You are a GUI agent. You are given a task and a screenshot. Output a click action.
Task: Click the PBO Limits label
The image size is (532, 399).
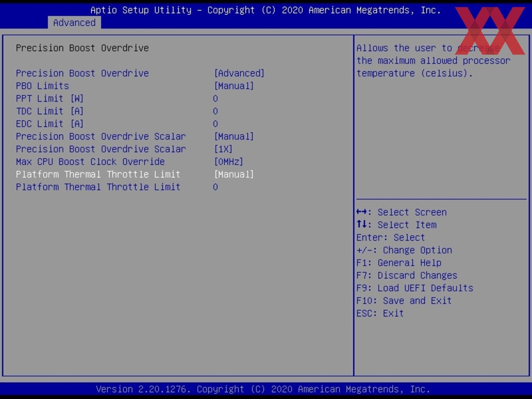tap(42, 86)
